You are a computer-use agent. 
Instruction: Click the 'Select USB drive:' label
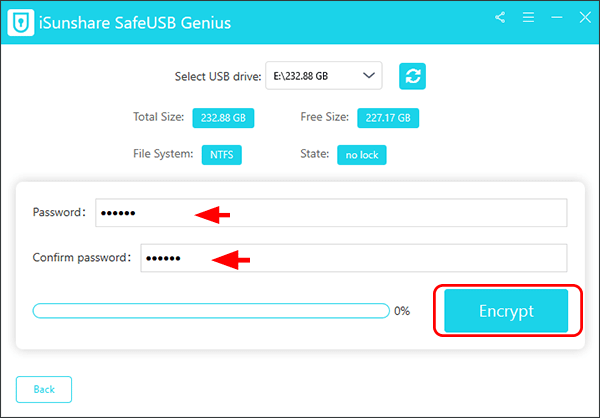tap(217, 75)
